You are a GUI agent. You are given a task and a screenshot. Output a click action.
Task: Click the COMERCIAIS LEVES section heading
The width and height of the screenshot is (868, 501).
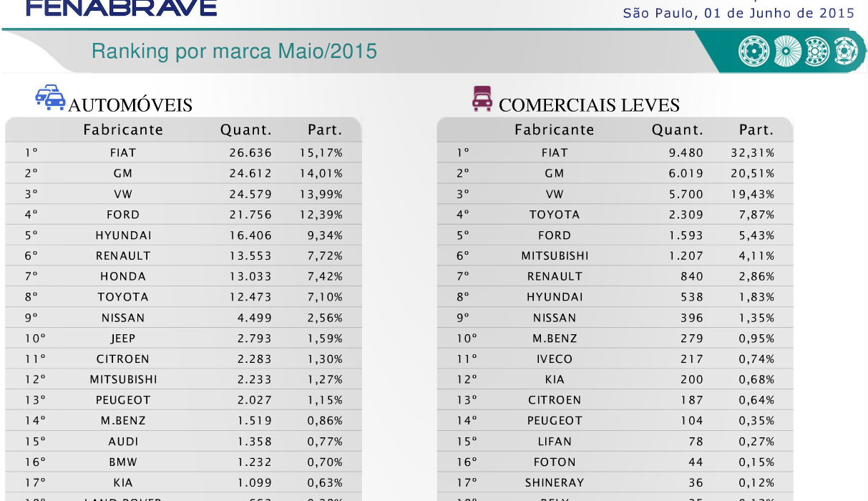(589, 105)
